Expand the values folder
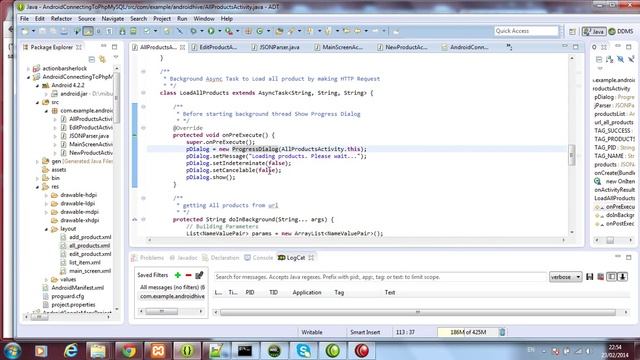 pyautogui.click(x=46, y=280)
